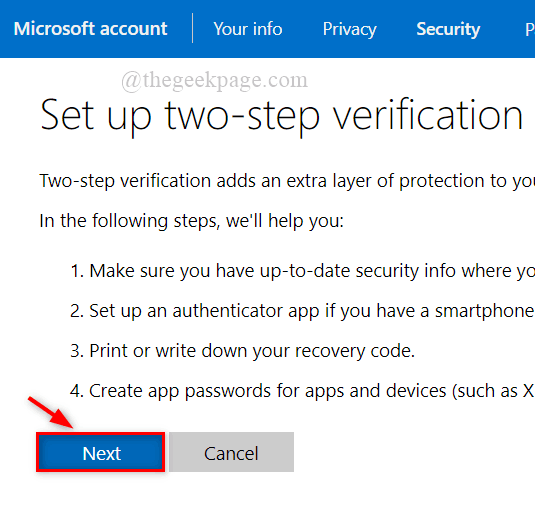
Task: Select step 4 about app passwords
Action: pos(302,391)
